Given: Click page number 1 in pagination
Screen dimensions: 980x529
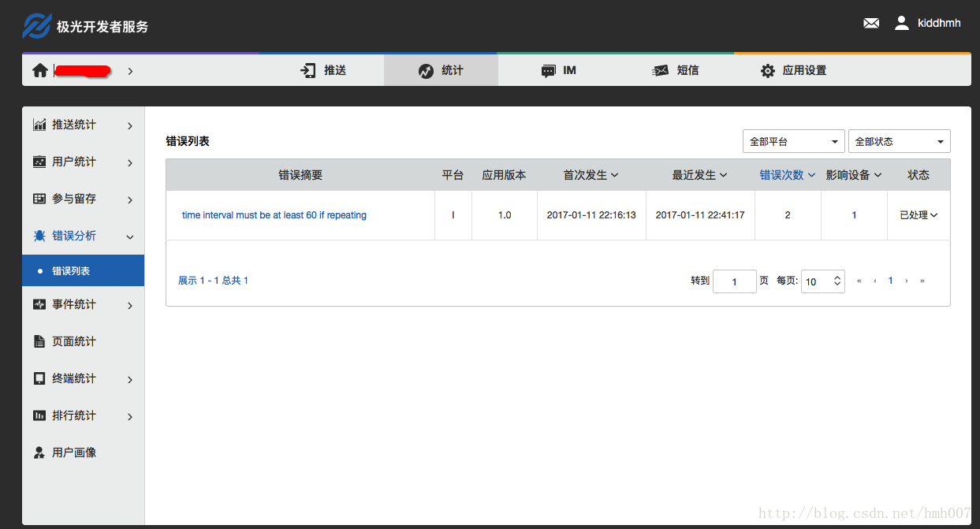Looking at the screenshot, I should tap(891, 281).
